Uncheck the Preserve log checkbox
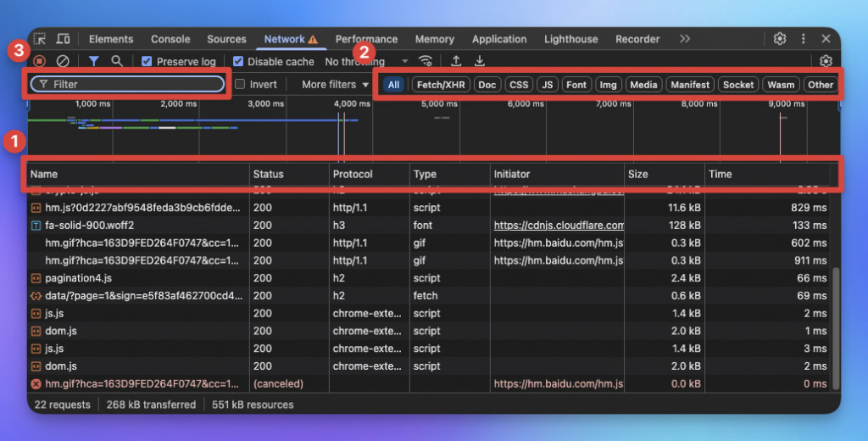This screenshot has height=441, width=868. click(x=147, y=62)
